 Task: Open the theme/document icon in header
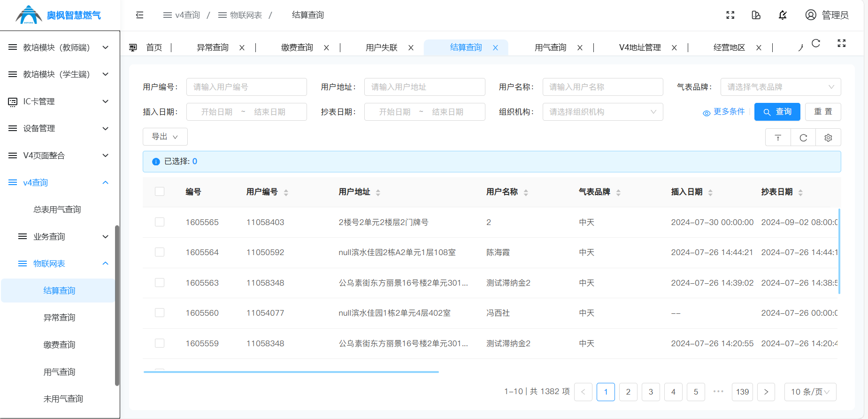[x=756, y=15]
